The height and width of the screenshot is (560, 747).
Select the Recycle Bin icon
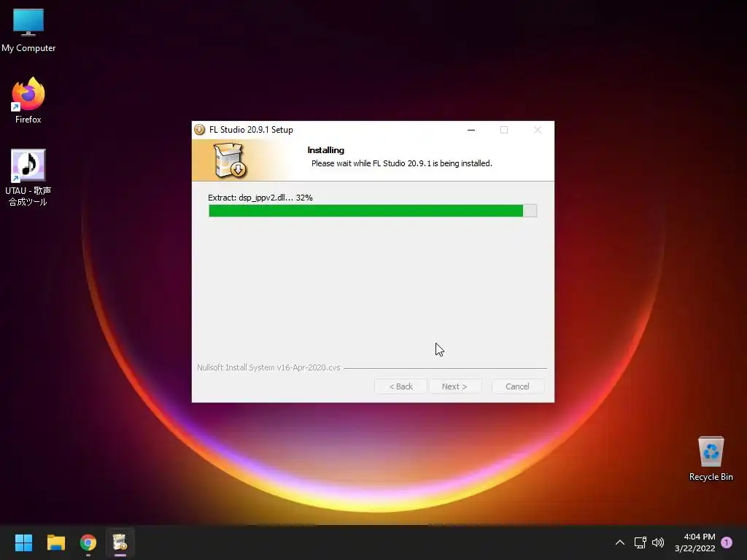click(x=711, y=459)
